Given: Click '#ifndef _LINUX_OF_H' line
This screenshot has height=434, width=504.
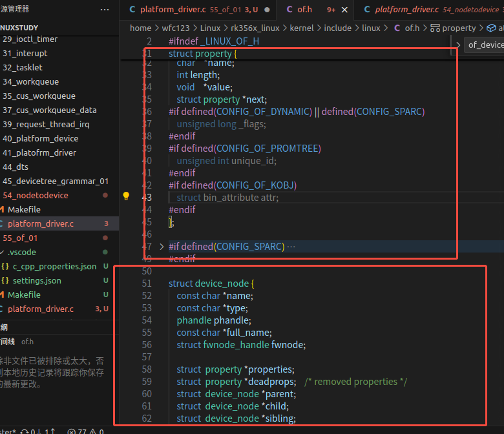Looking at the screenshot, I should click(x=214, y=41).
